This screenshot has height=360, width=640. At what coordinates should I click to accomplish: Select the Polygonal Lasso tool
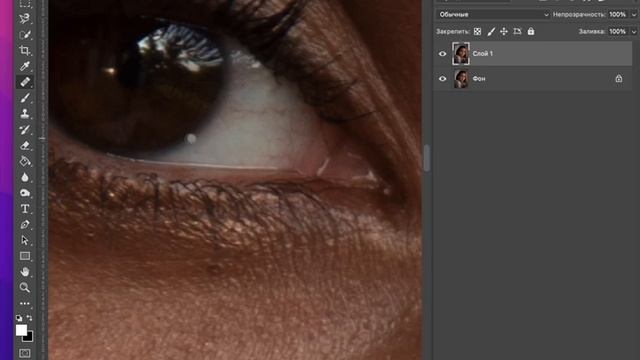24,19
